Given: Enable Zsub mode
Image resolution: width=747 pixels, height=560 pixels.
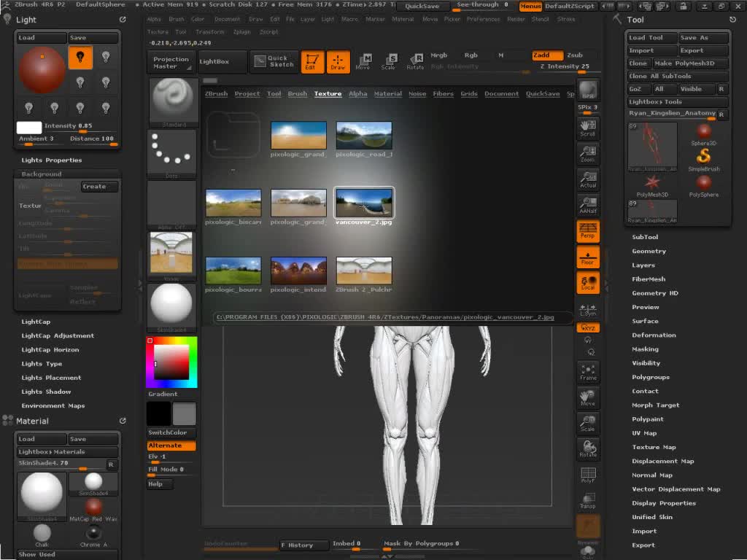Looking at the screenshot, I should [575, 55].
